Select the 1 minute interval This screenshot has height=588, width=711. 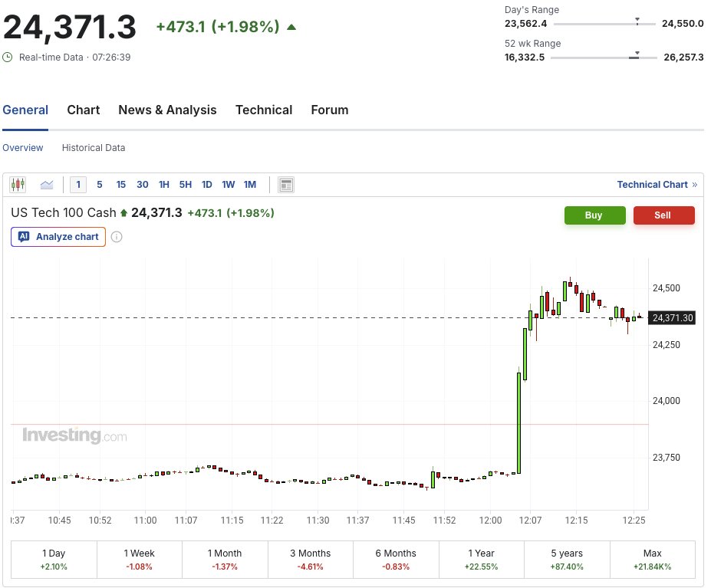pos(78,185)
